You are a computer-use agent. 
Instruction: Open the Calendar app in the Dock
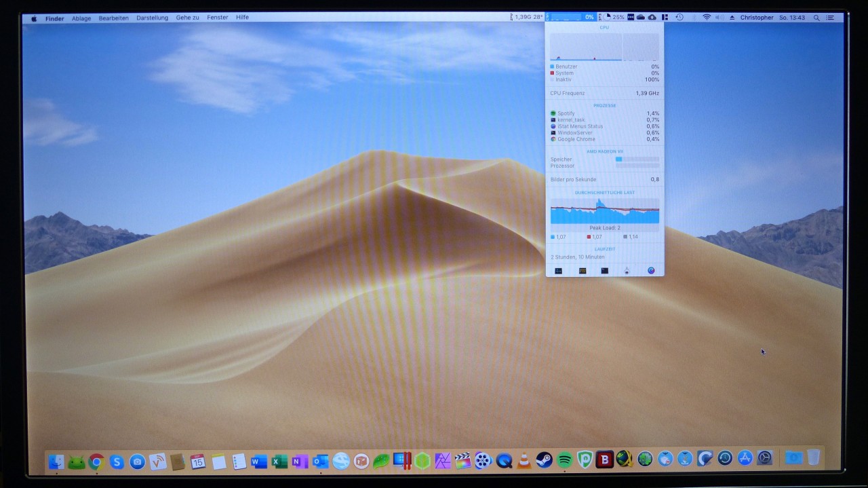[197, 462]
